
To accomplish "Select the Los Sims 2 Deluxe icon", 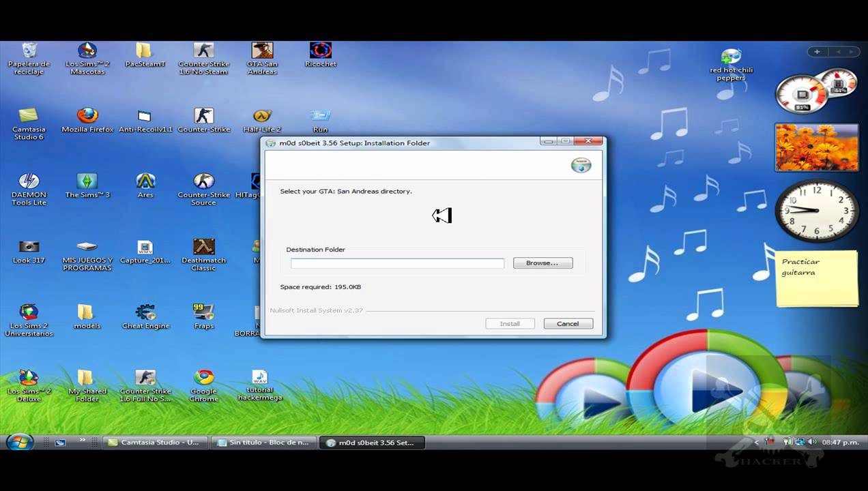I will [29, 386].
